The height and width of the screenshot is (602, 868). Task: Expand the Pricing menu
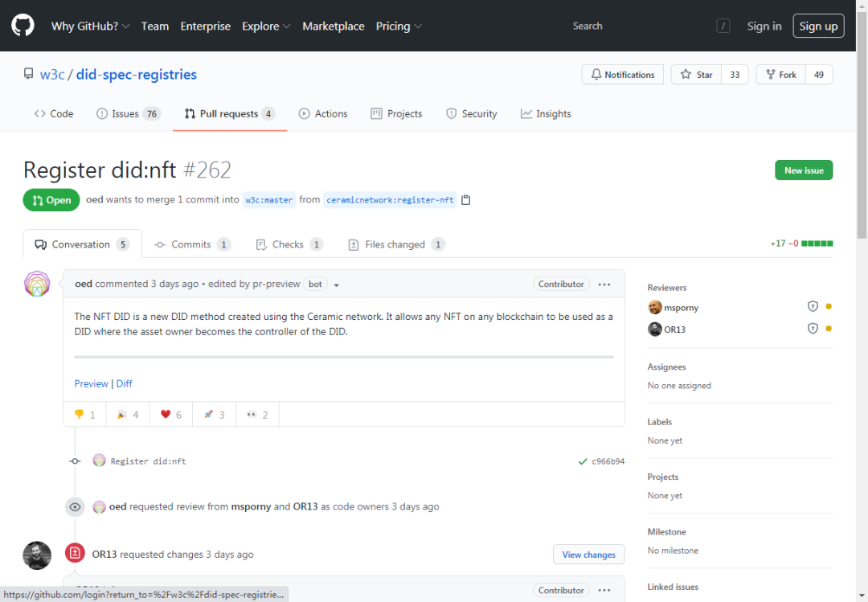[399, 26]
